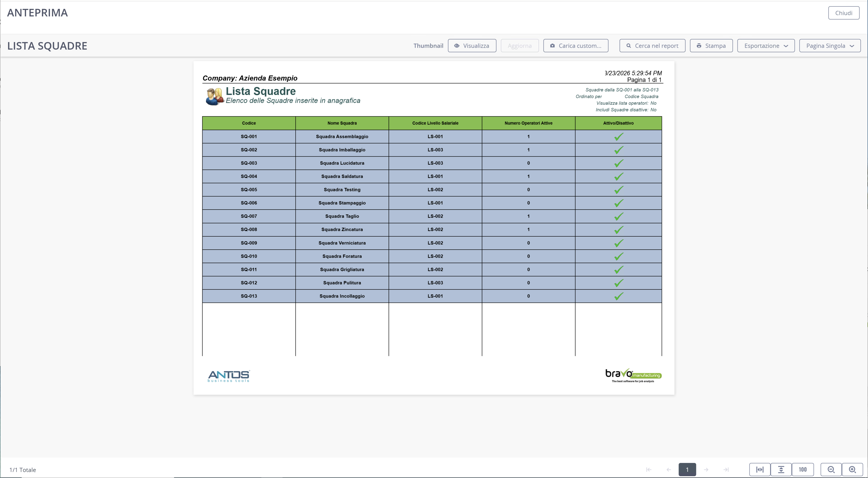The width and height of the screenshot is (868, 478).
Task: Go to last page arrow icon
Action: (726, 470)
